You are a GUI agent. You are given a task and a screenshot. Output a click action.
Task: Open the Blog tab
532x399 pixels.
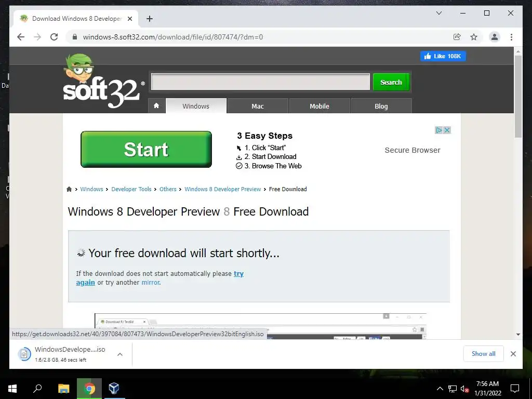[x=381, y=106]
